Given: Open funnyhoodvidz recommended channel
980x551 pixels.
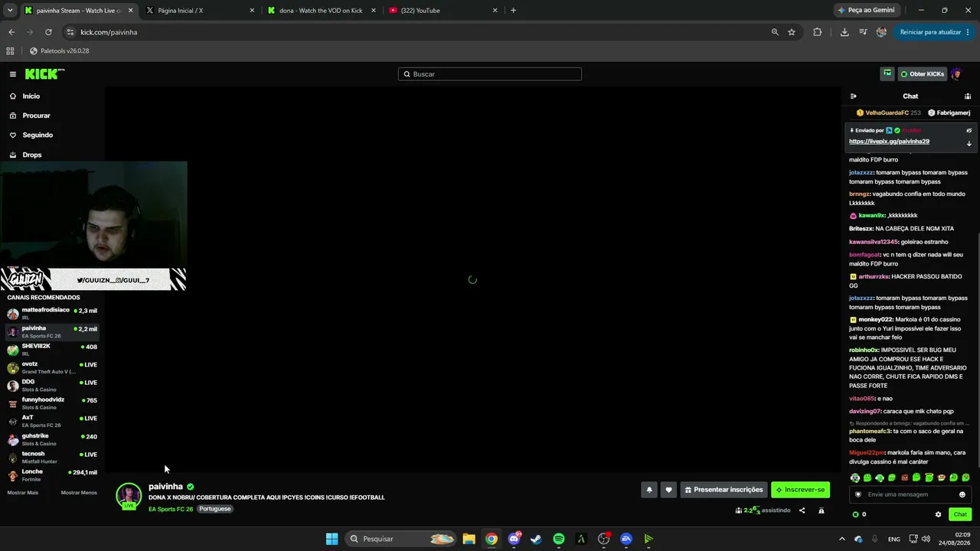Looking at the screenshot, I should (x=52, y=403).
